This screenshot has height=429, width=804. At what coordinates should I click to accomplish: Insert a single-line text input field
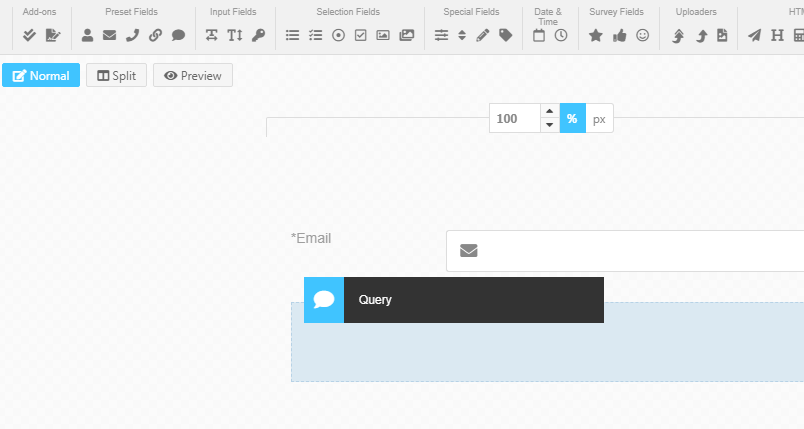click(211, 35)
